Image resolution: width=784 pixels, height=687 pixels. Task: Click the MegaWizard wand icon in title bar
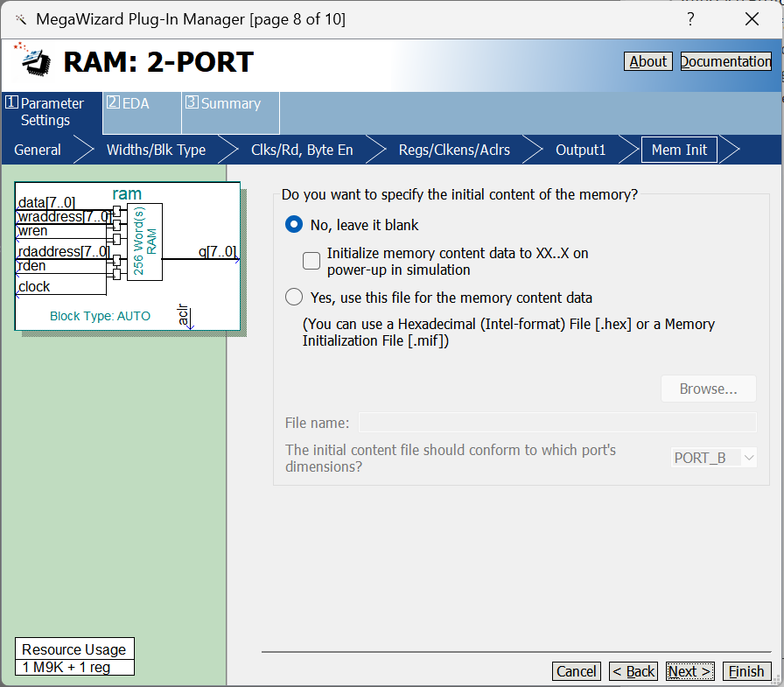[21, 19]
